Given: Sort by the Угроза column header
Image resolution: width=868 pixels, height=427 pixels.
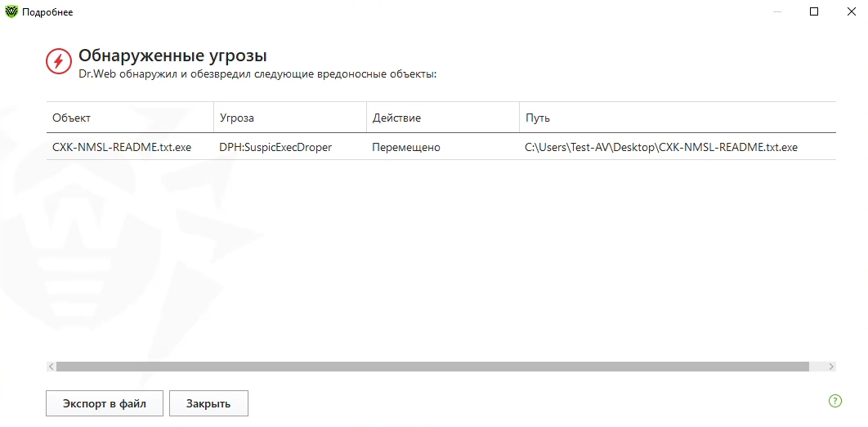Looking at the screenshot, I should (x=290, y=118).
